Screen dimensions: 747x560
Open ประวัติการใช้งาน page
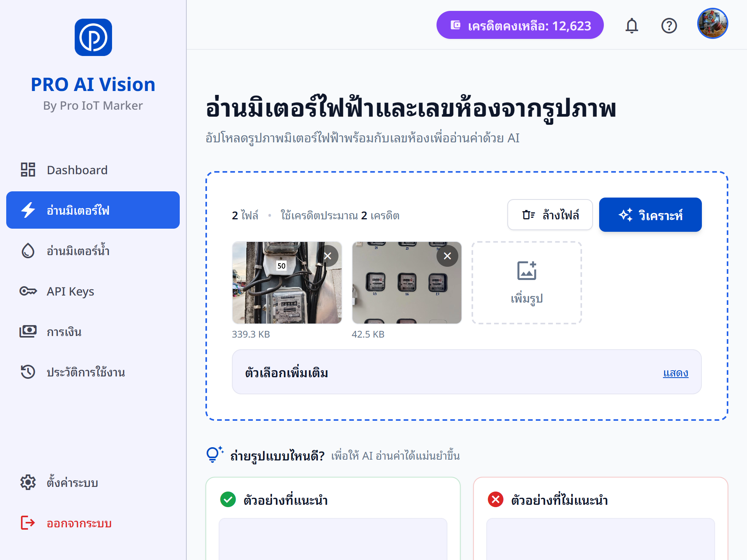click(93, 372)
